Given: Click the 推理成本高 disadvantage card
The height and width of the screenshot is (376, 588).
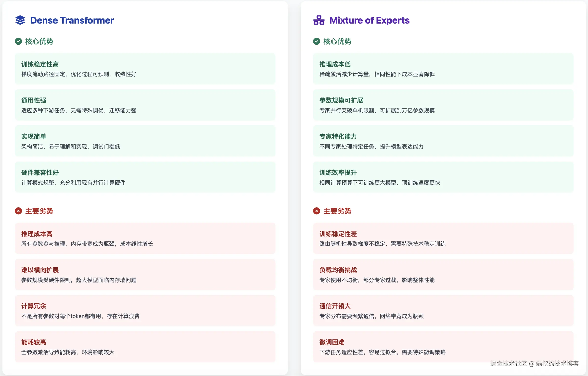Looking at the screenshot, I should [145, 238].
